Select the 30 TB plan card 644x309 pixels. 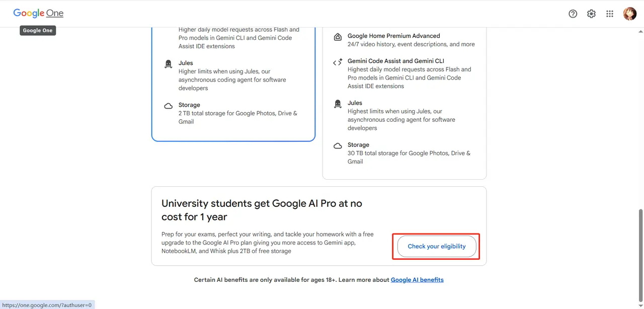404,101
